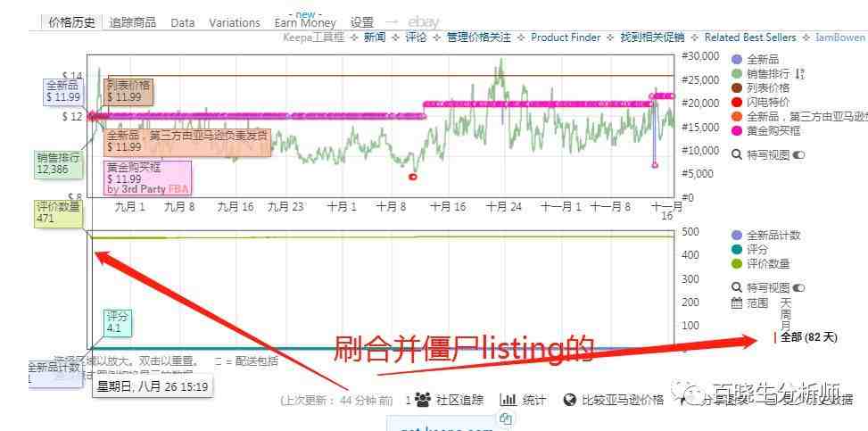Open the 价格历史 tab
The image size is (868, 431).
[72, 22]
